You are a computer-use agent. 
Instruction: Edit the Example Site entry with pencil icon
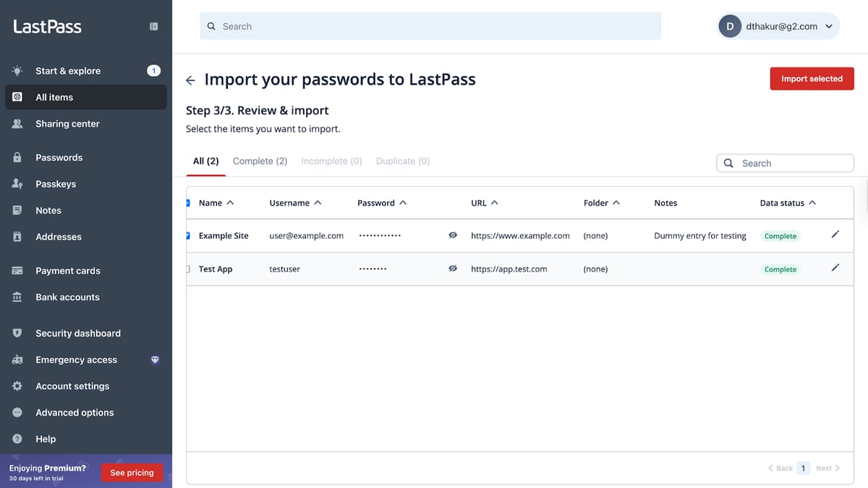[x=835, y=235]
